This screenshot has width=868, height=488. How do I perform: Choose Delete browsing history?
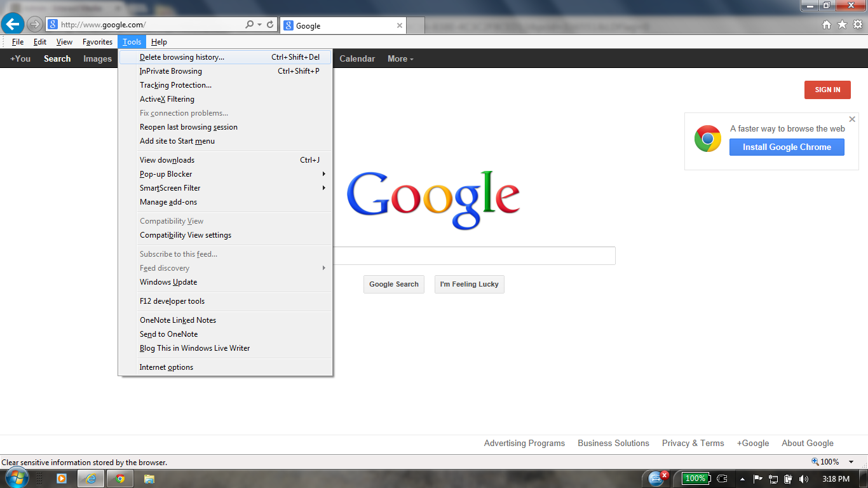pos(226,57)
